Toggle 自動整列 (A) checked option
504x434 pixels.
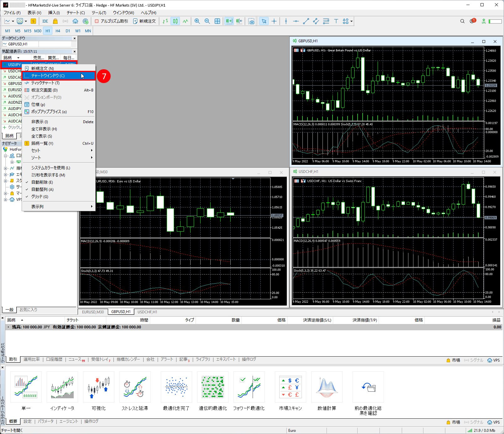[42, 189]
